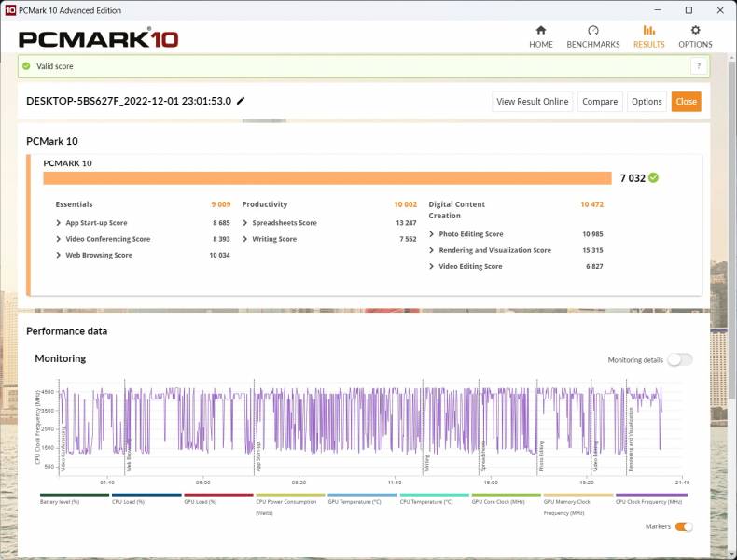Click the result name DESKTOP-5BS627F text
The image size is (737, 560).
click(129, 101)
